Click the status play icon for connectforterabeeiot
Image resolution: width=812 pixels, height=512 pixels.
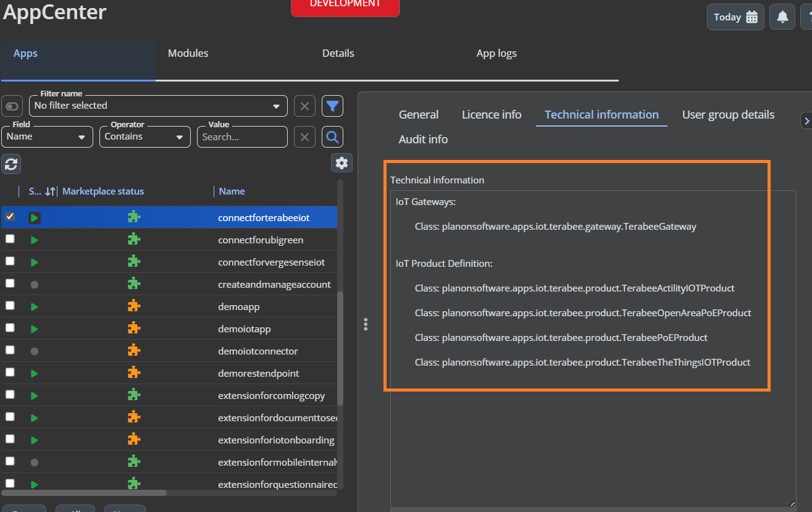tap(35, 218)
